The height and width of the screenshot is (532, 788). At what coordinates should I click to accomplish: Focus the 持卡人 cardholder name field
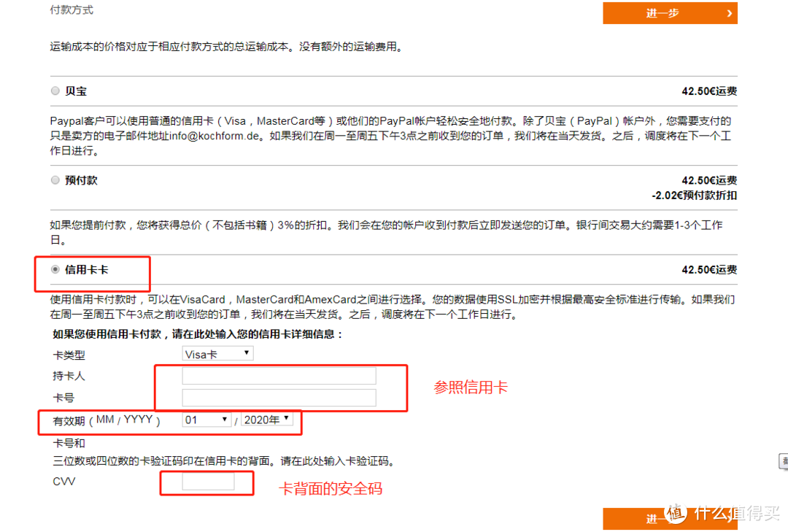coord(279,376)
